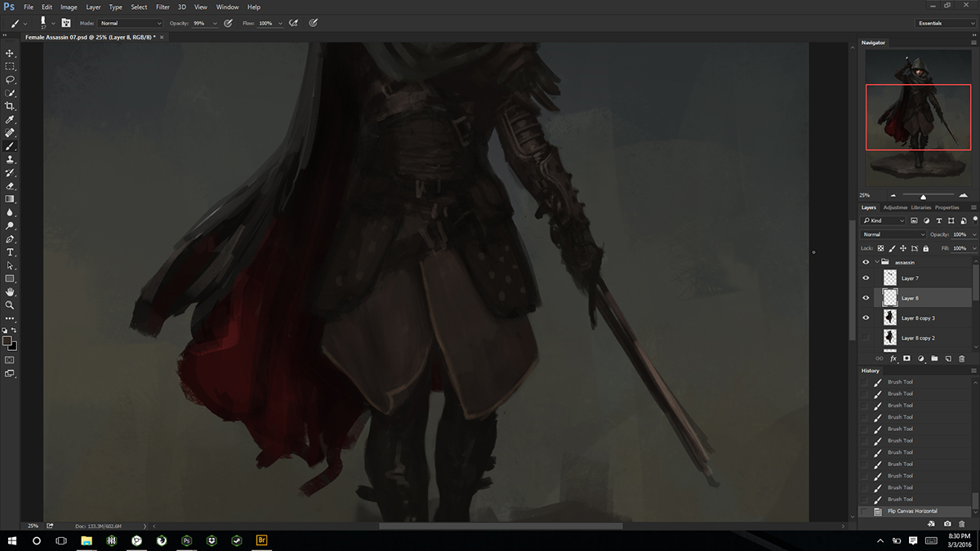The height and width of the screenshot is (551, 980).
Task: Select the Clone Stamp tool
Action: click(10, 159)
